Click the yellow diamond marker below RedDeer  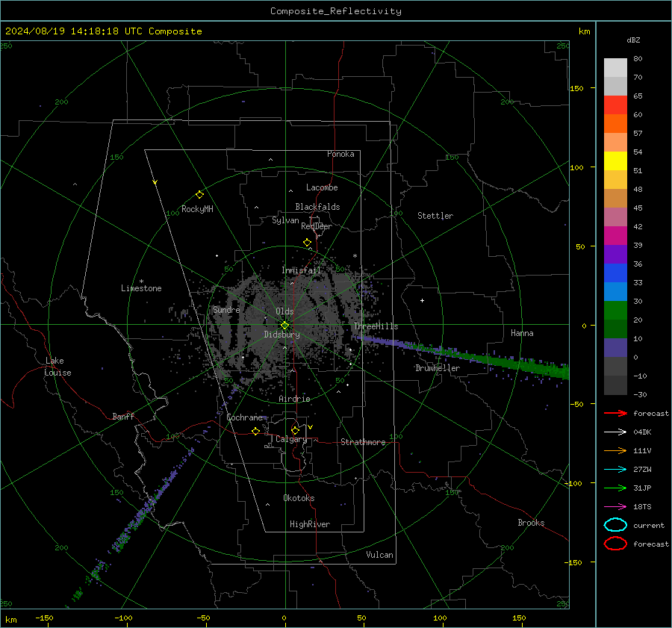pyautogui.click(x=307, y=243)
